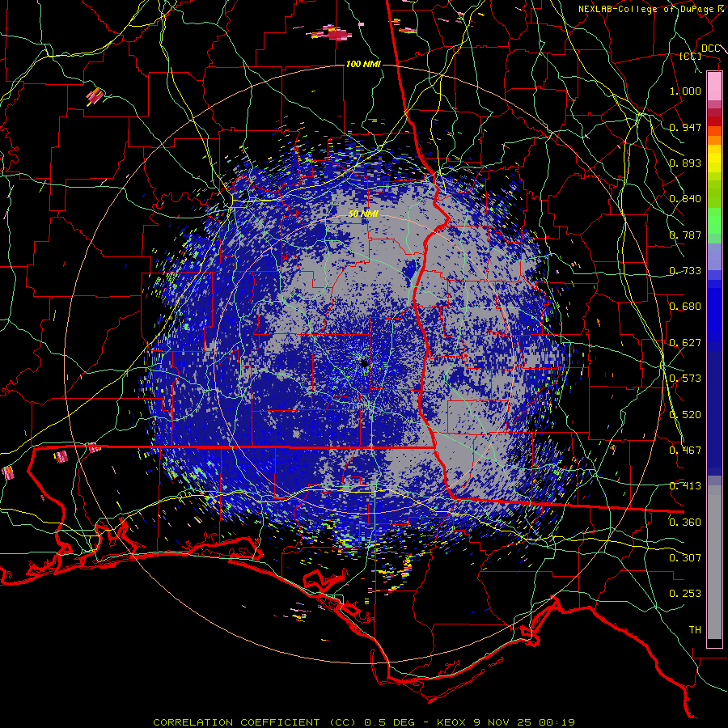
Task: Select the 0.733 scale value
Action: tap(685, 271)
